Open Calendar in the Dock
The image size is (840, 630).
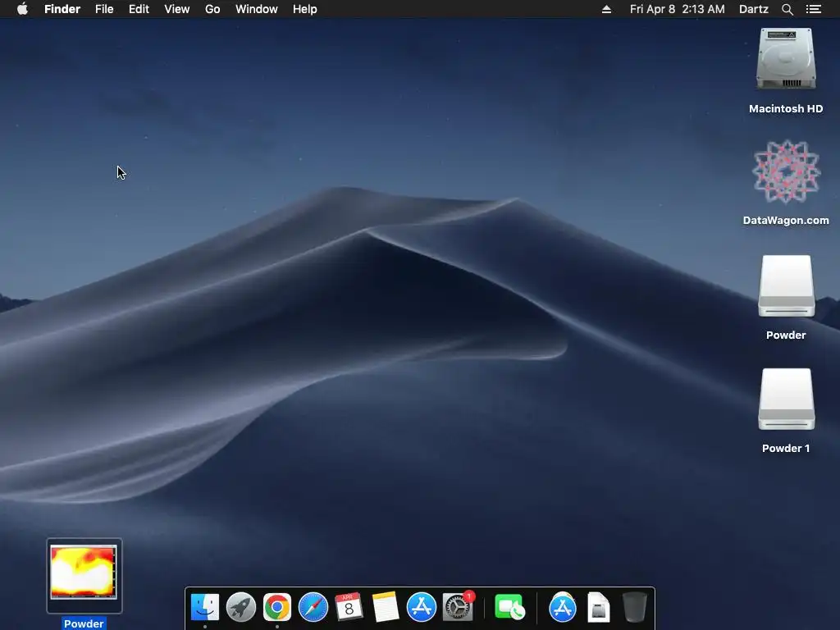349,608
